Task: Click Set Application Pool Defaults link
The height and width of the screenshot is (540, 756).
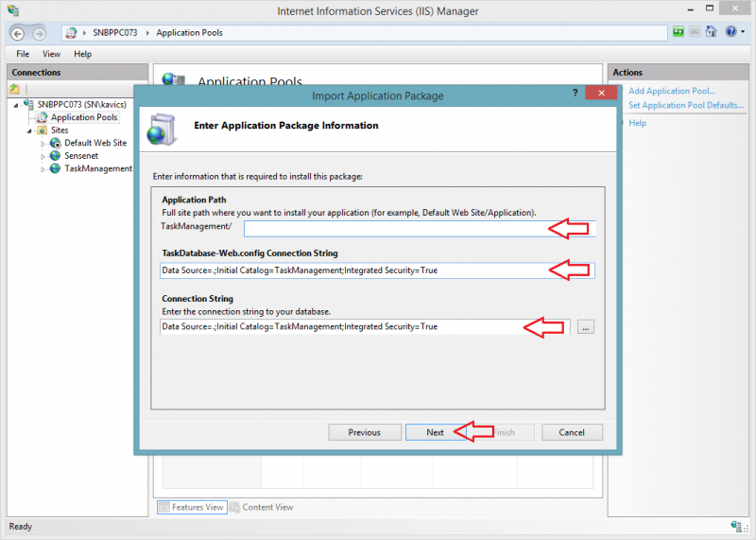Action: [686, 105]
